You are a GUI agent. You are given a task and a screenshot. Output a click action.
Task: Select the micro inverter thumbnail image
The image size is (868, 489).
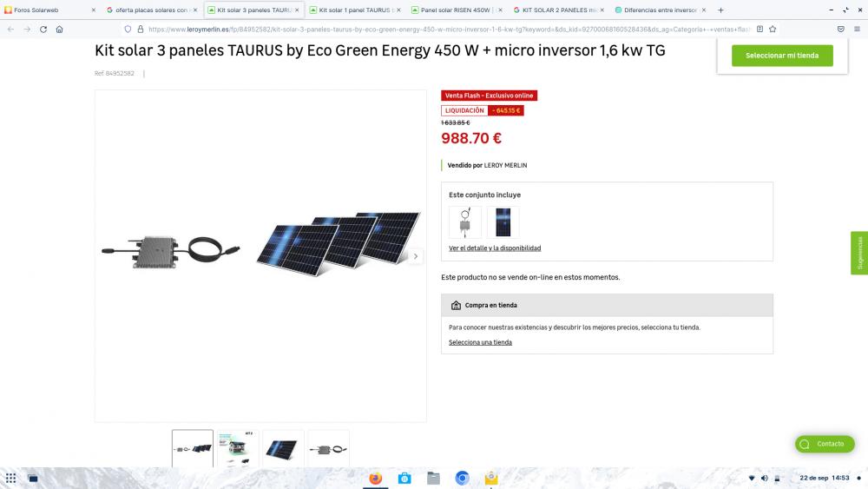point(329,448)
